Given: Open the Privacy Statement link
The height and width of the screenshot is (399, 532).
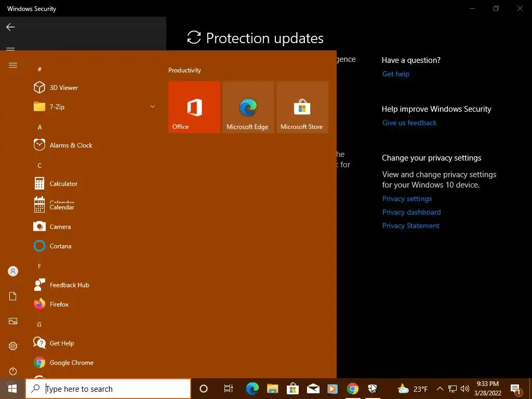Looking at the screenshot, I should click(x=410, y=225).
